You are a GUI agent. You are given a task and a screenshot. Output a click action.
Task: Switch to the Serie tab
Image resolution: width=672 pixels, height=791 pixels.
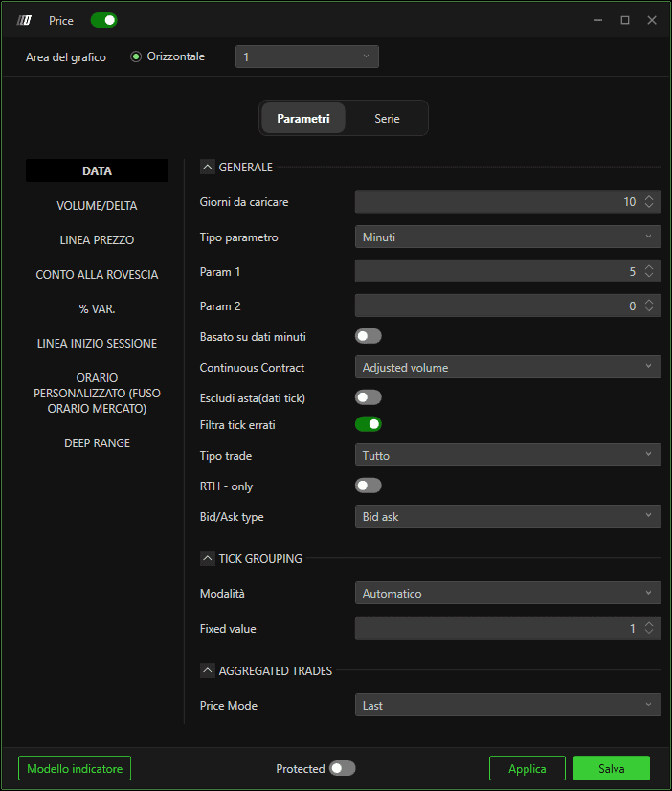click(387, 118)
